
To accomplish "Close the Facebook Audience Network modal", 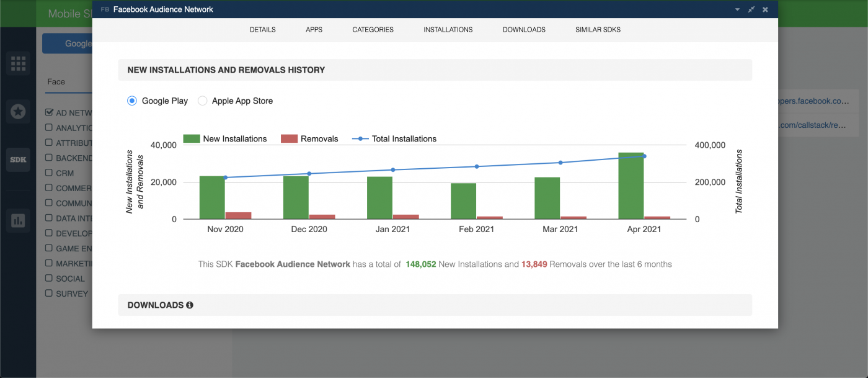I will (x=766, y=9).
